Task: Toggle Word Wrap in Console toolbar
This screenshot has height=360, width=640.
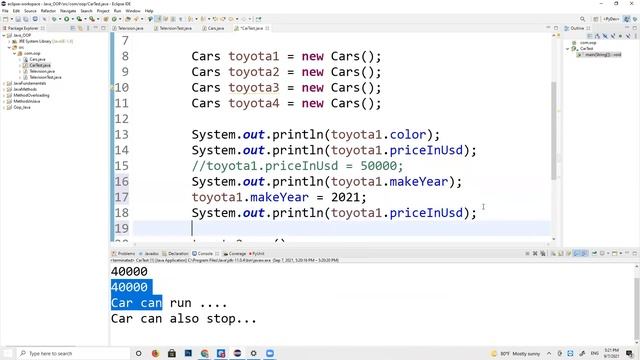Action: [x=569, y=253]
